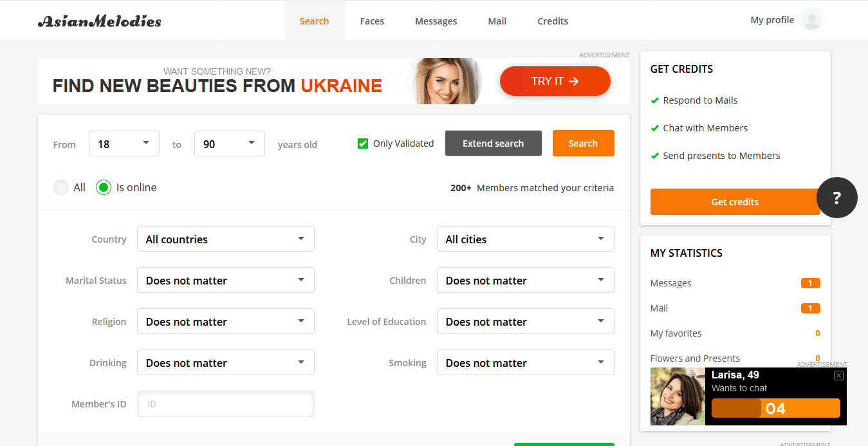Open Mail in My Statistics
This screenshot has width=868, height=446.
coord(659,308)
